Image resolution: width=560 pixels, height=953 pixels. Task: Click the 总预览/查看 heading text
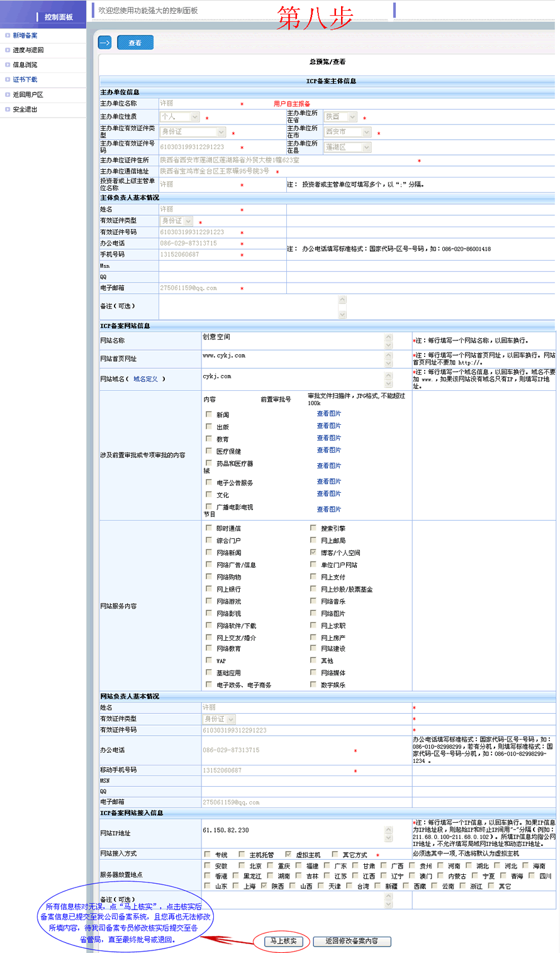click(x=327, y=62)
